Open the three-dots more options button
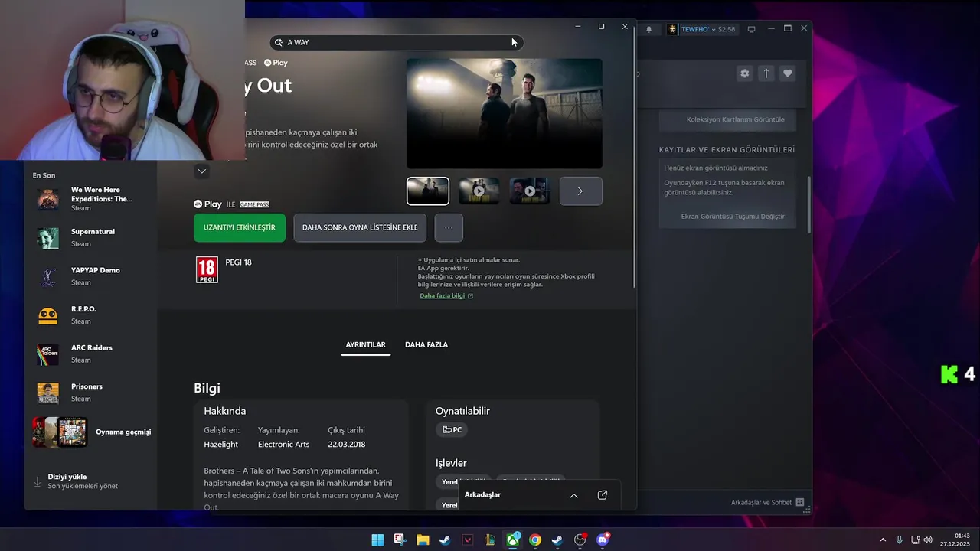This screenshot has width=980, height=551. [x=449, y=227]
